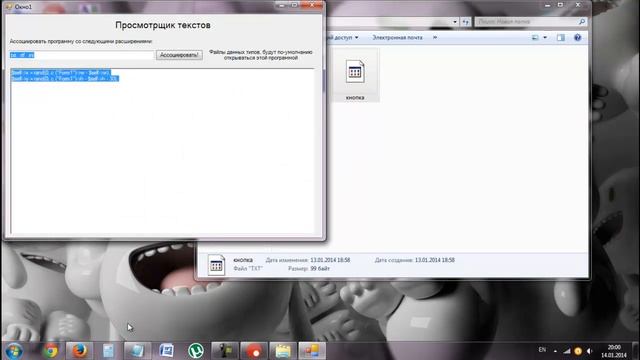Click the Просмотрщик текстов heading
640x360 pixels.
pos(163,25)
